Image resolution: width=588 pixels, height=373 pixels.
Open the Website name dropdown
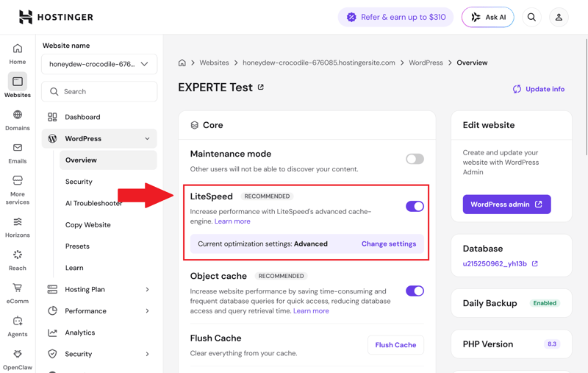click(99, 64)
